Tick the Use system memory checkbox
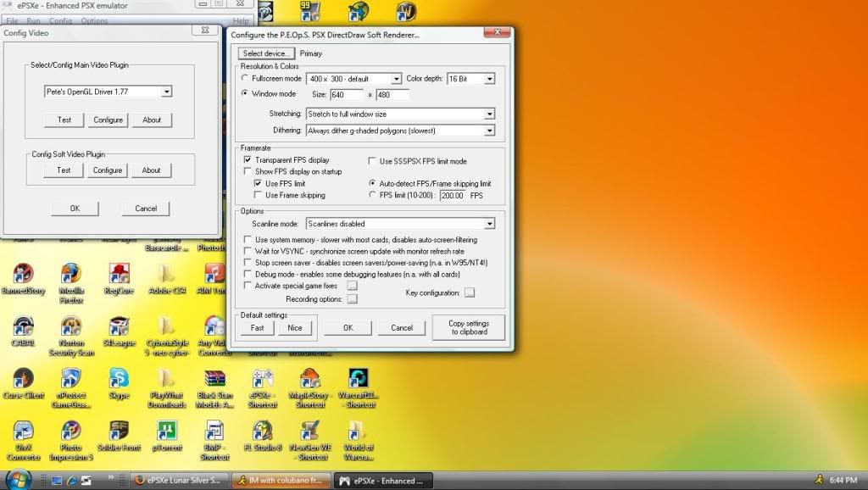868x490 pixels. (248, 239)
